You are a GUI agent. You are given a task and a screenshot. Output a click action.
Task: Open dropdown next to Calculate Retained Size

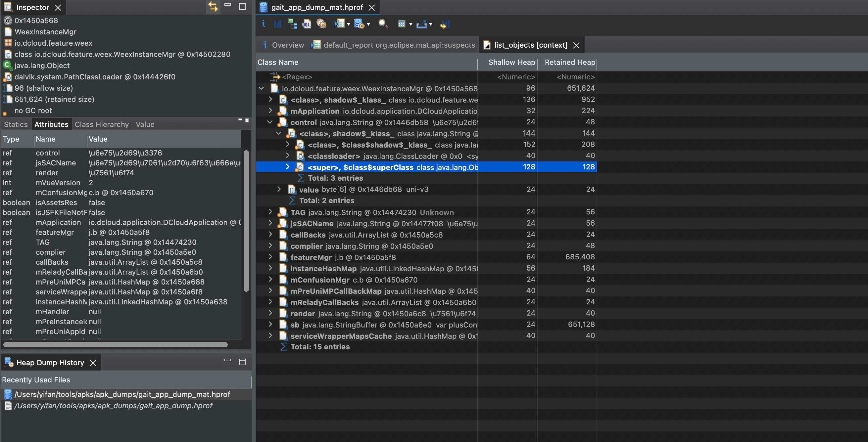point(410,24)
